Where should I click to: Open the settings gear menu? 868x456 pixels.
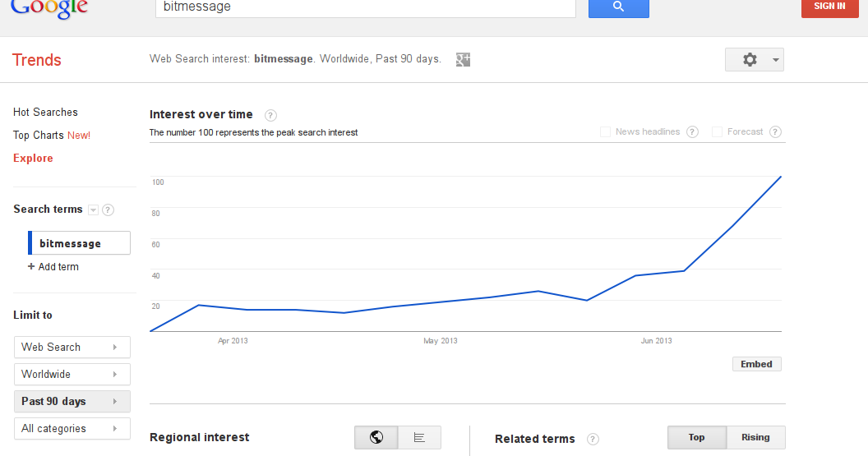[755, 59]
